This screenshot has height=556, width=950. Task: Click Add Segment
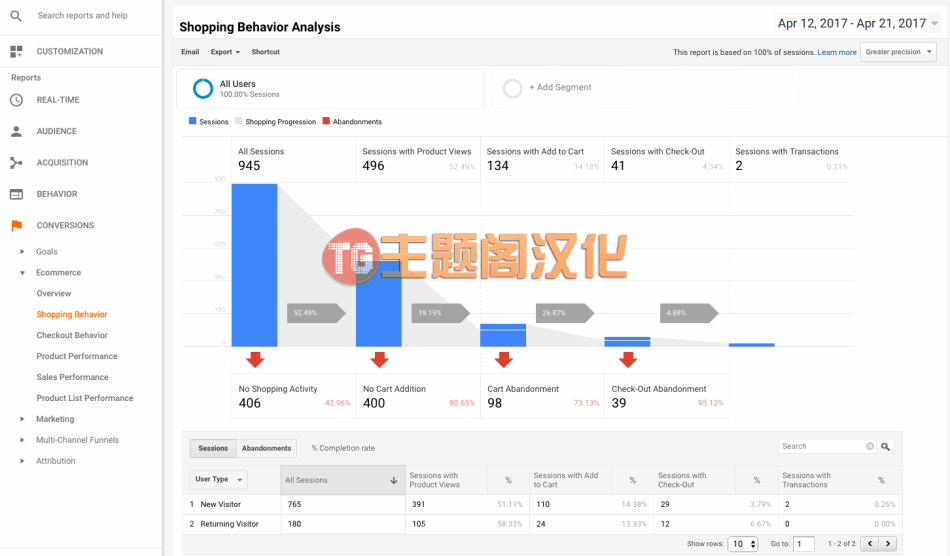tap(560, 87)
